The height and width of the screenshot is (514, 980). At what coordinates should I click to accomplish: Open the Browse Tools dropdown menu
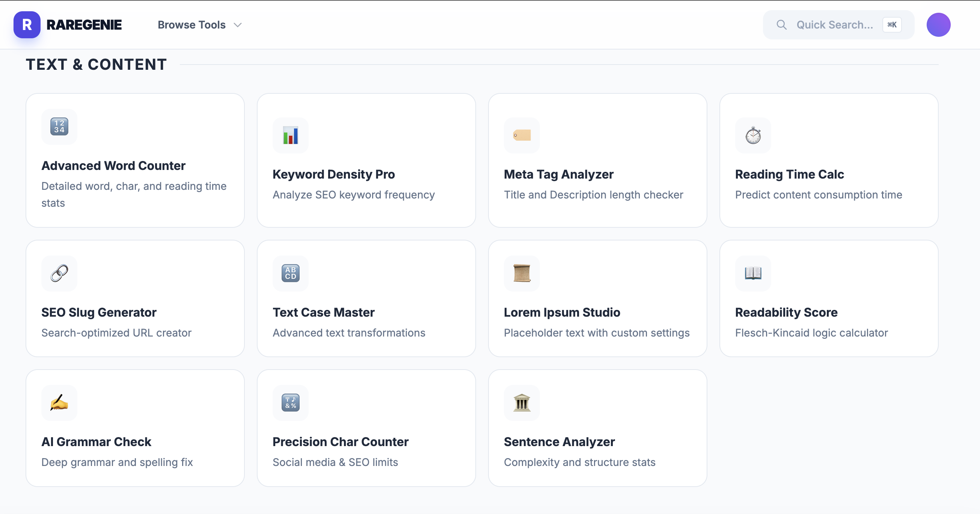coord(192,25)
